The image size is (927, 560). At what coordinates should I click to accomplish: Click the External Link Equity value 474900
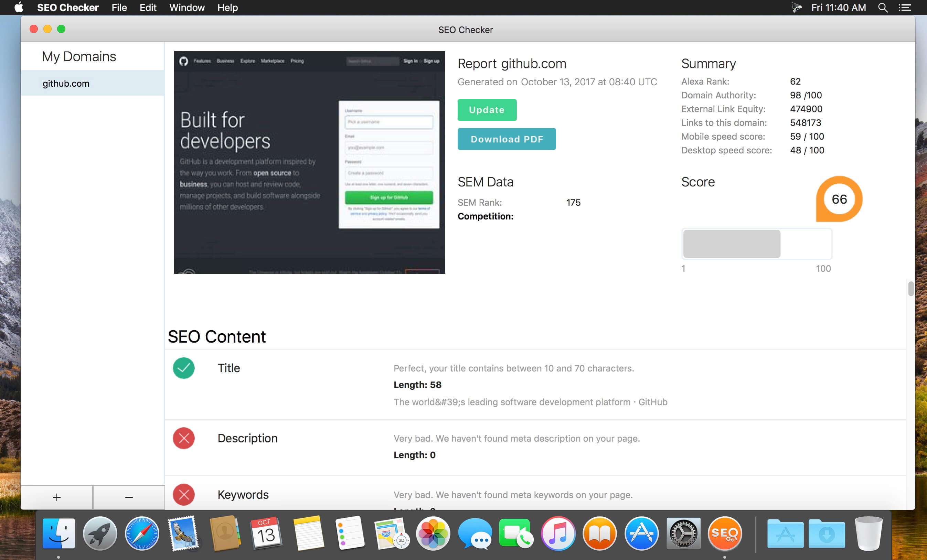tap(806, 109)
